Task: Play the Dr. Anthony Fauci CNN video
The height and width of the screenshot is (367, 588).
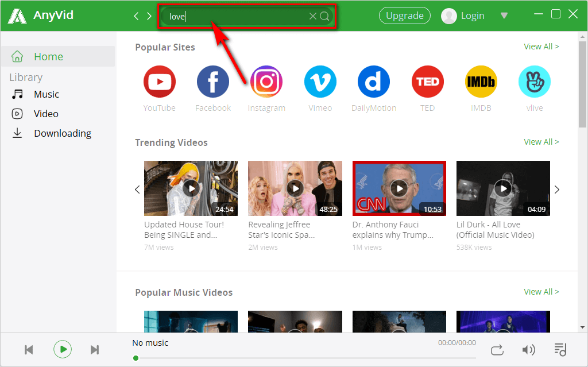Action: [400, 188]
